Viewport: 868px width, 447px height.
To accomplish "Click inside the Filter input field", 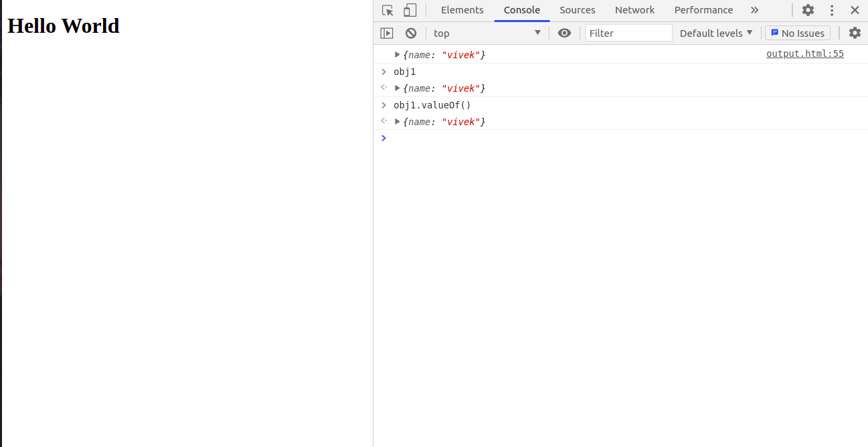I will point(628,32).
